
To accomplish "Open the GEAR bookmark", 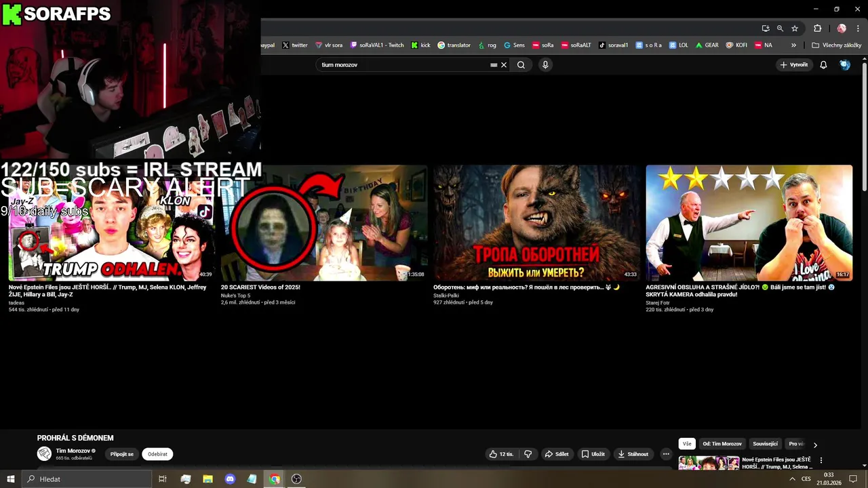I will (x=707, y=45).
